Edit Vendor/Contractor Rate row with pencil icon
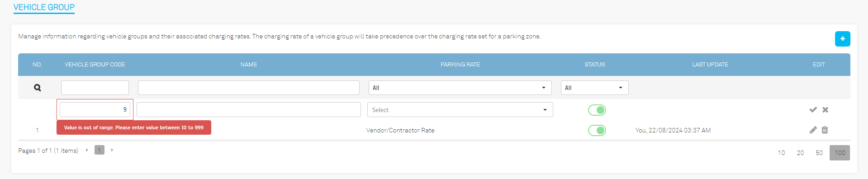Screen dimensions: 868x179 [x=813, y=130]
